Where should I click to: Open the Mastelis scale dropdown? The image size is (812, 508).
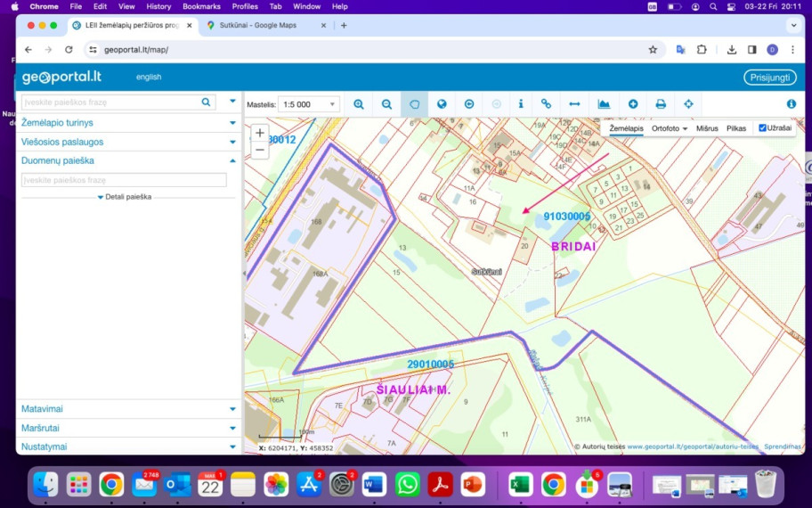tap(309, 104)
